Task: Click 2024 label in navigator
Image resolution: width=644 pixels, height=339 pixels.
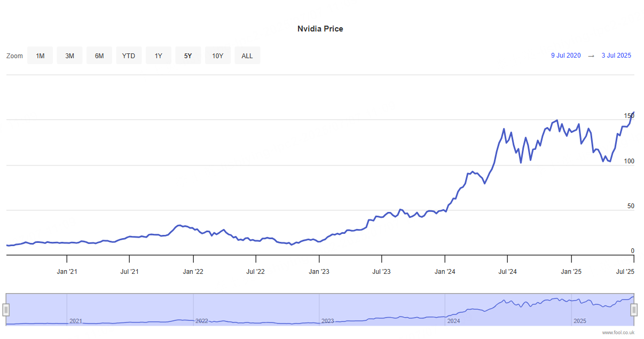Action: tap(453, 321)
